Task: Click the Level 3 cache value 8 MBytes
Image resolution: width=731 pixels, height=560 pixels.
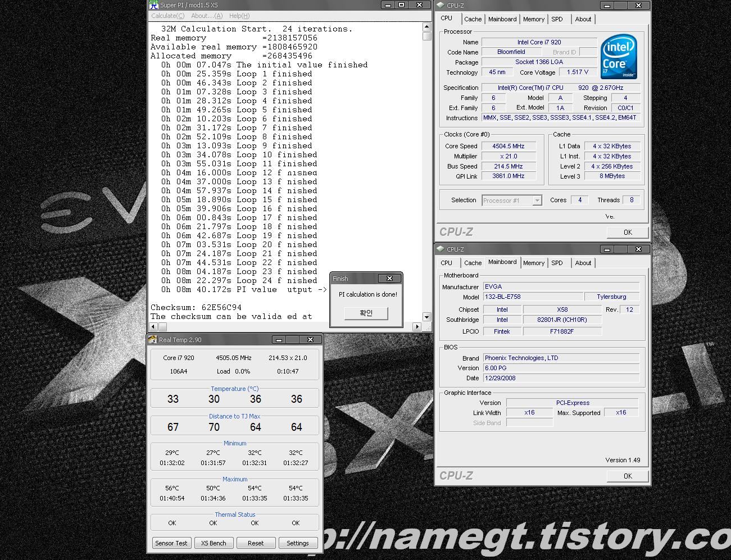Action: [612, 176]
